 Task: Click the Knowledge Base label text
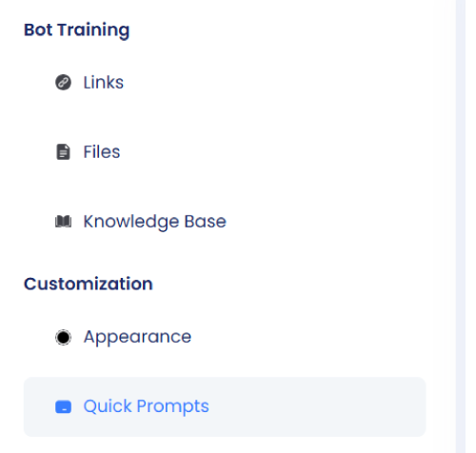155,222
